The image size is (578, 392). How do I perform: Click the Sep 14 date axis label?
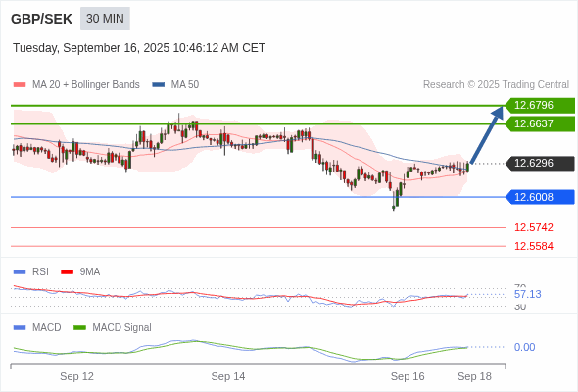[228, 376]
